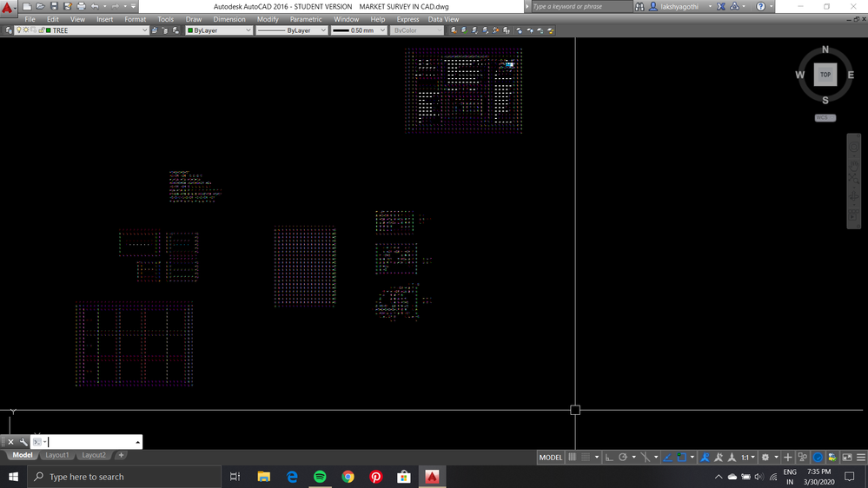Save the drawing with the floppy icon

click(x=54, y=6)
